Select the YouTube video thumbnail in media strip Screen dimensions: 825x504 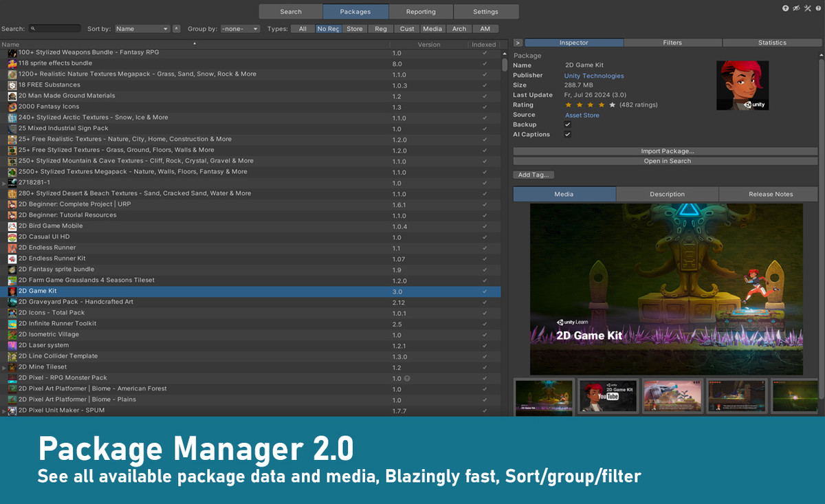coord(608,396)
